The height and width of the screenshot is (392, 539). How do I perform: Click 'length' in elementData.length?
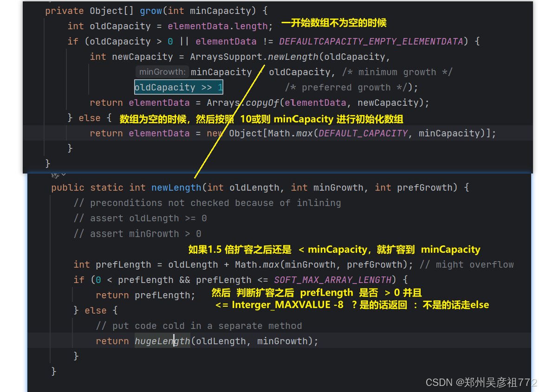(251, 26)
